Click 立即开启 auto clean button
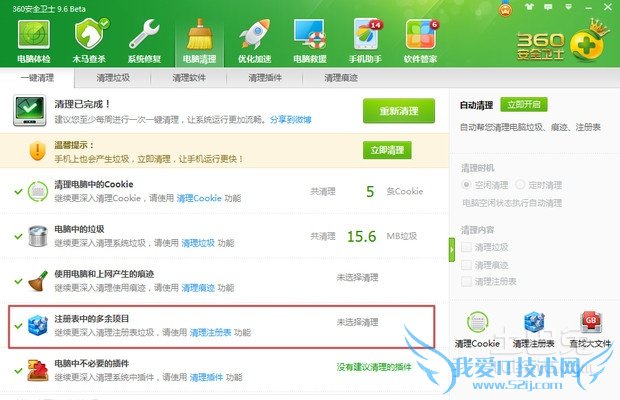 (524, 104)
